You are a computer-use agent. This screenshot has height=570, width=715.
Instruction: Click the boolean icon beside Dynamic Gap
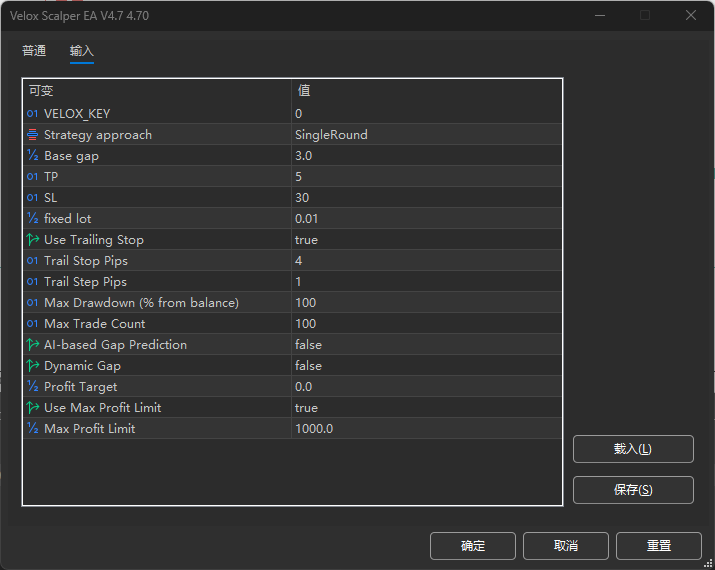coord(33,366)
